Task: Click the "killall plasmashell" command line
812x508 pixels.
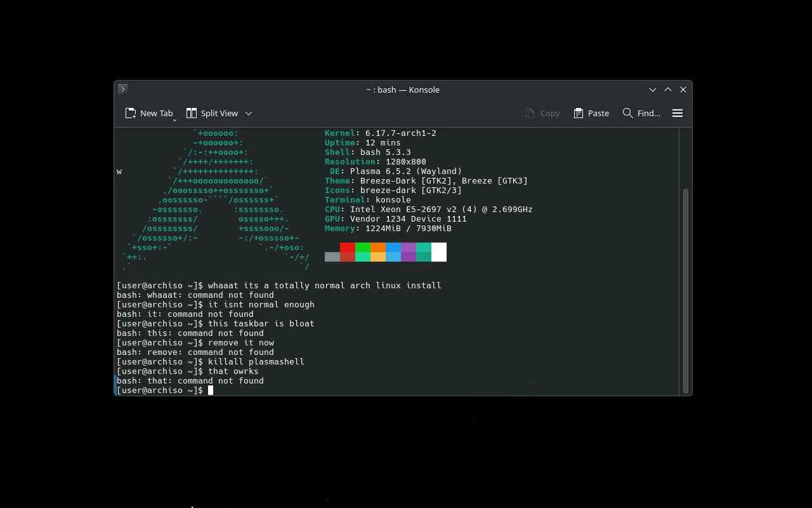Action: (256, 362)
